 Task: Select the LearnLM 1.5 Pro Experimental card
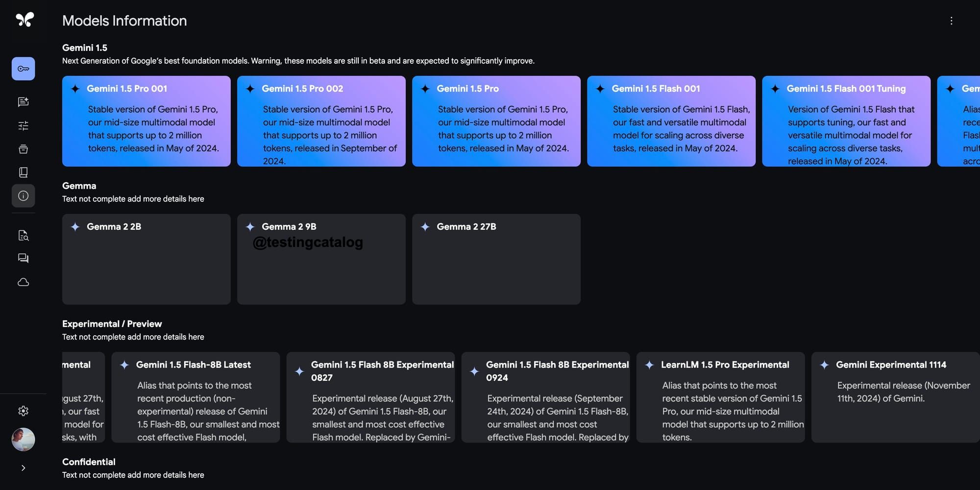click(x=720, y=397)
